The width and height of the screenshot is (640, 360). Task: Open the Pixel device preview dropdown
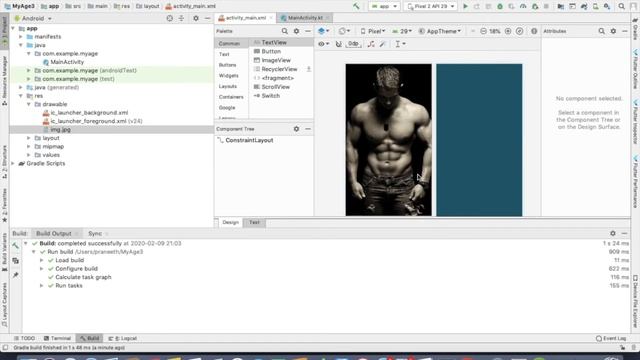pyautogui.click(x=373, y=31)
